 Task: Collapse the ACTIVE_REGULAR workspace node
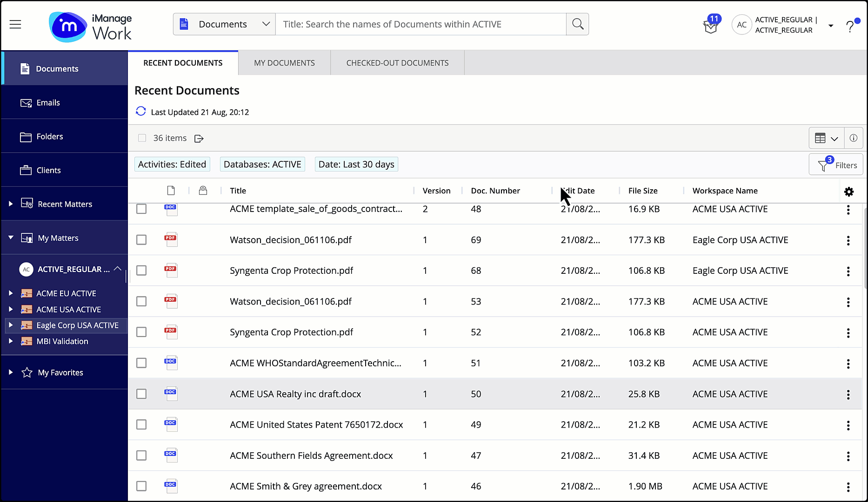coord(118,269)
